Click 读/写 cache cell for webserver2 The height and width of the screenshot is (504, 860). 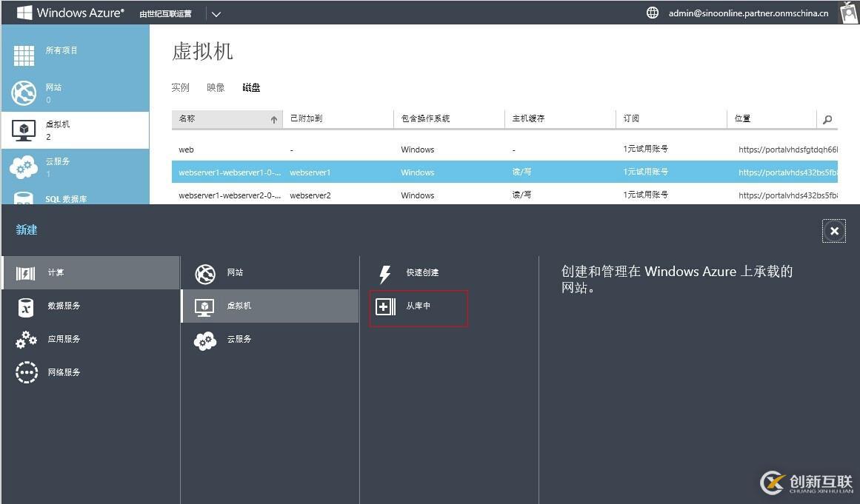(x=521, y=195)
